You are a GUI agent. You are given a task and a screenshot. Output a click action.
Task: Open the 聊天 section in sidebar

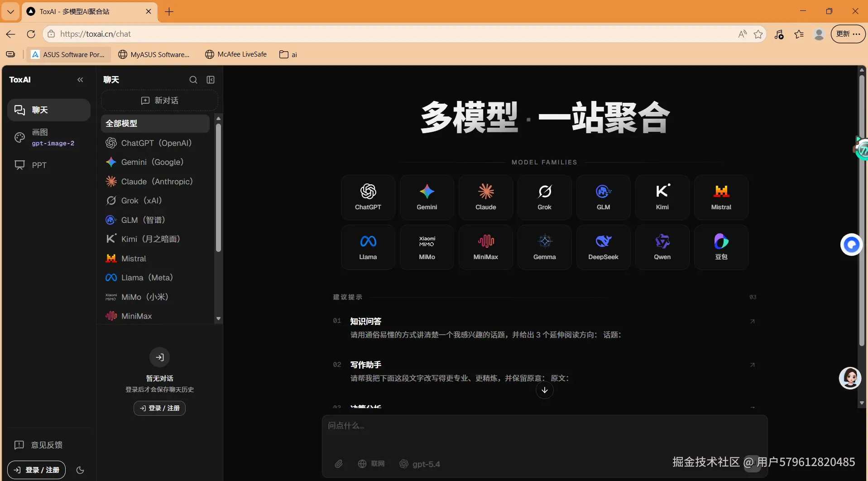coord(49,110)
